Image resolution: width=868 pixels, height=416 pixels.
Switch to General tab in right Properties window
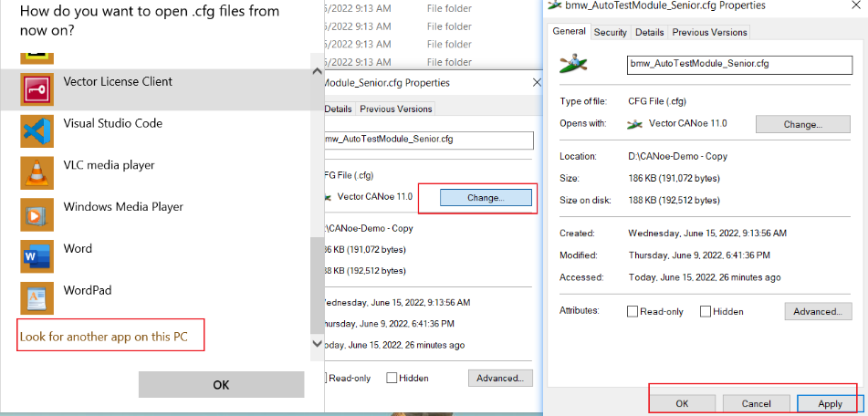pos(569,32)
